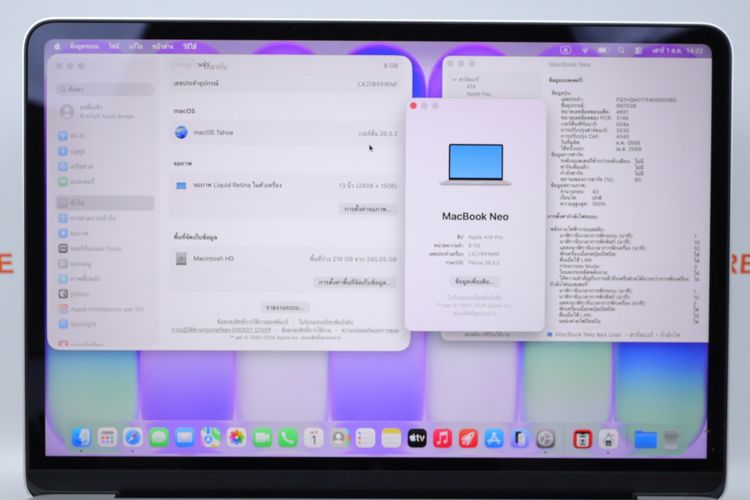Open Mail from the Dock

(184, 438)
